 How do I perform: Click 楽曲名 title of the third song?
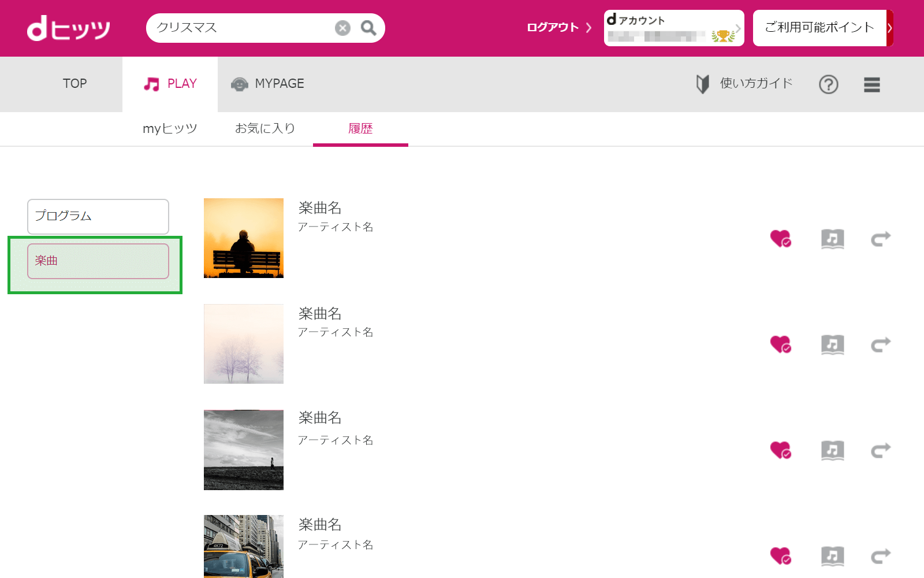pyautogui.click(x=320, y=417)
